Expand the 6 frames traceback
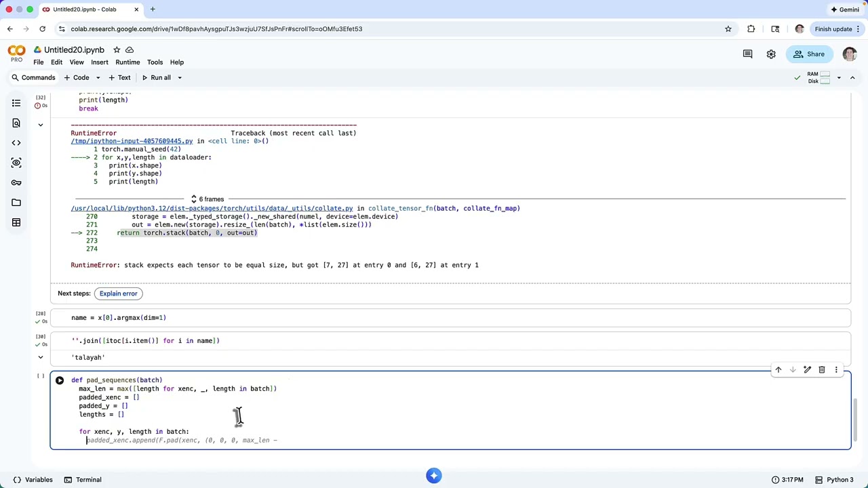Image resolution: width=868 pixels, height=488 pixels. [x=207, y=199]
